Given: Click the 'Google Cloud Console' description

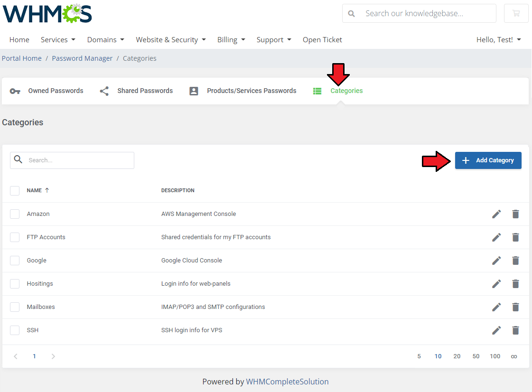Looking at the screenshot, I should click(192, 261).
